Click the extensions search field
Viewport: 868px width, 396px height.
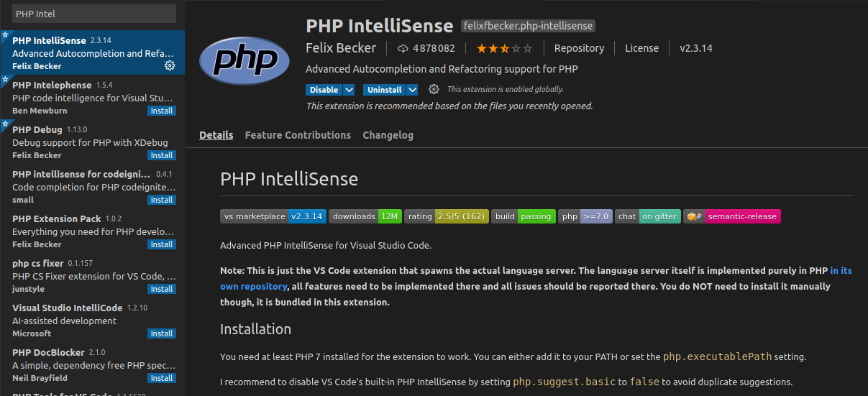coord(94,14)
